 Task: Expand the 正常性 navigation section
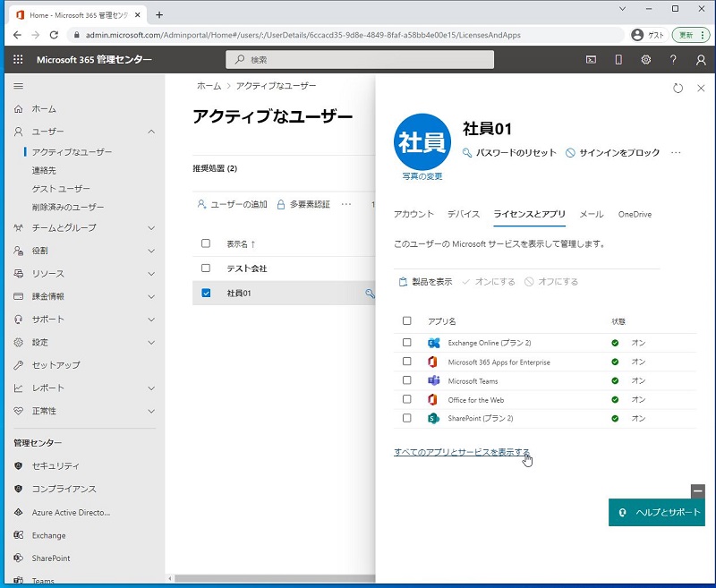pos(151,411)
